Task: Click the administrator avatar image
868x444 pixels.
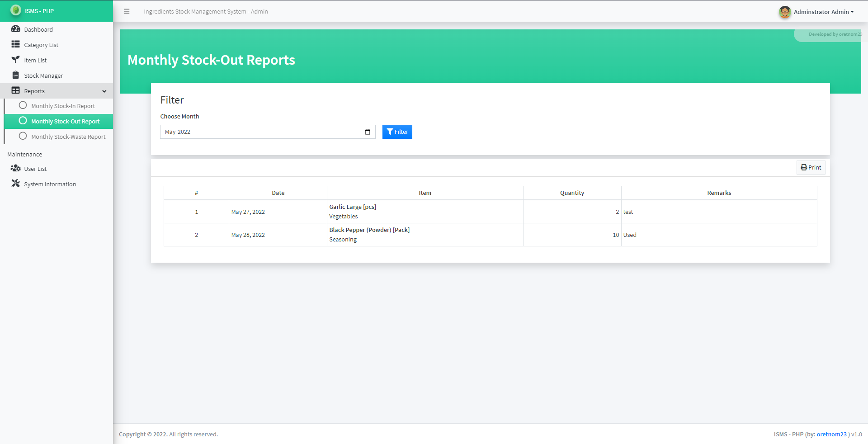Action: tap(785, 12)
